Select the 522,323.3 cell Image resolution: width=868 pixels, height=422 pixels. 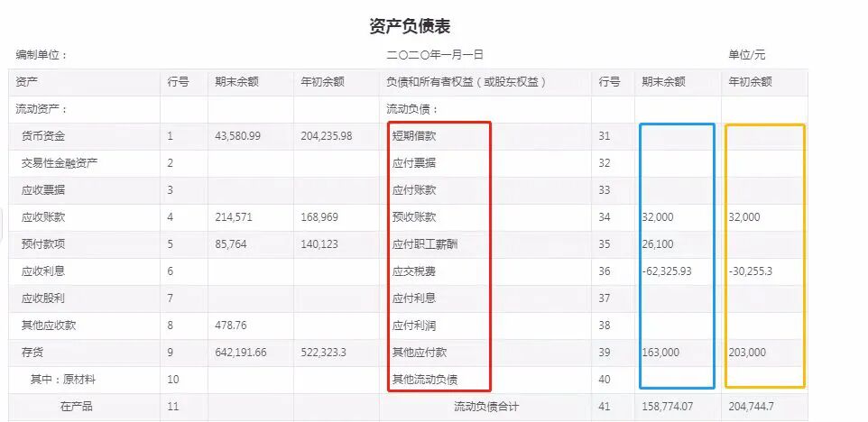pos(324,353)
